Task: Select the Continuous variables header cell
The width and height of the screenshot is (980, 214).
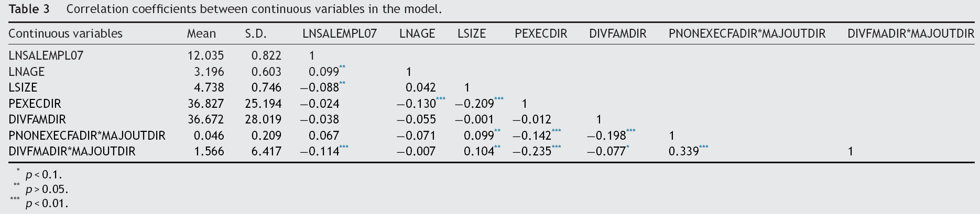Action: (66, 34)
